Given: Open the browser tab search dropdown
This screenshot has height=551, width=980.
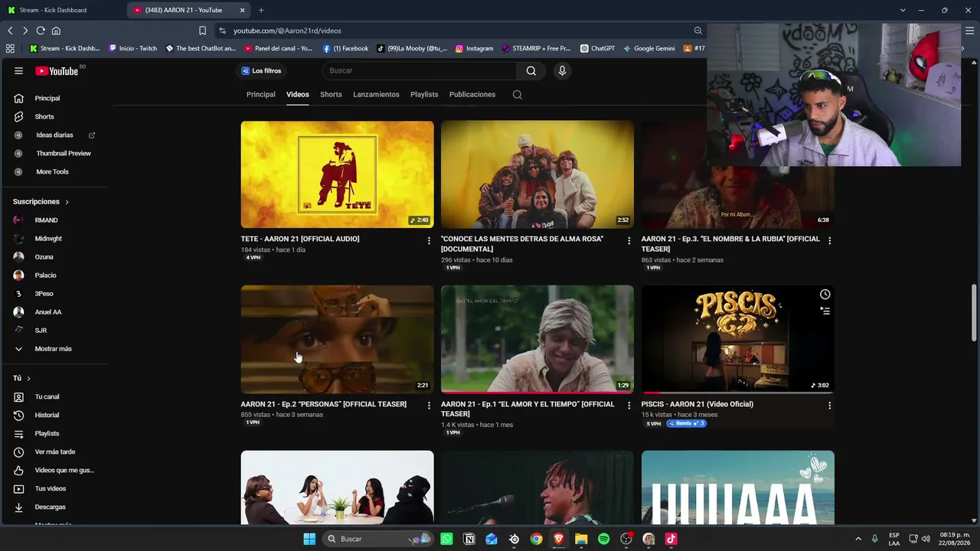Looking at the screenshot, I should (x=903, y=10).
